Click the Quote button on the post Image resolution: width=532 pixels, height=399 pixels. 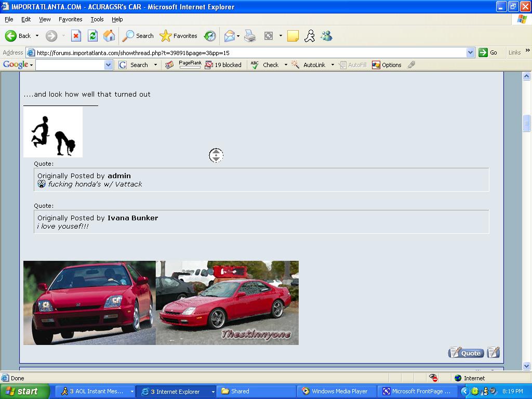click(x=466, y=353)
